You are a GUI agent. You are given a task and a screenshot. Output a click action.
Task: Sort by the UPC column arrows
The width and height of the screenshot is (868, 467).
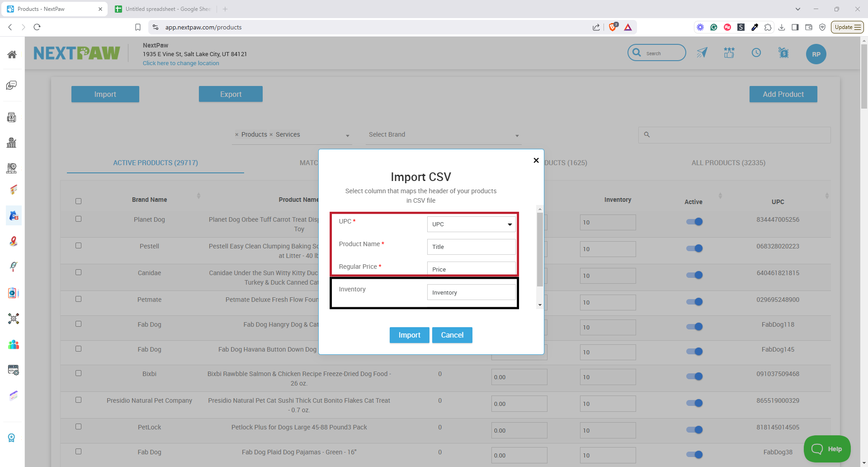[827, 195]
